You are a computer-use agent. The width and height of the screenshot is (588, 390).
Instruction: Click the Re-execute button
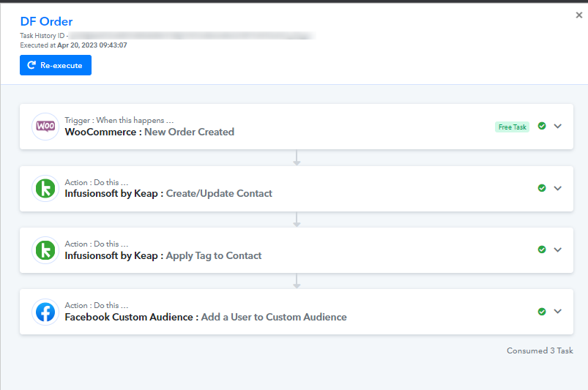tap(56, 65)
